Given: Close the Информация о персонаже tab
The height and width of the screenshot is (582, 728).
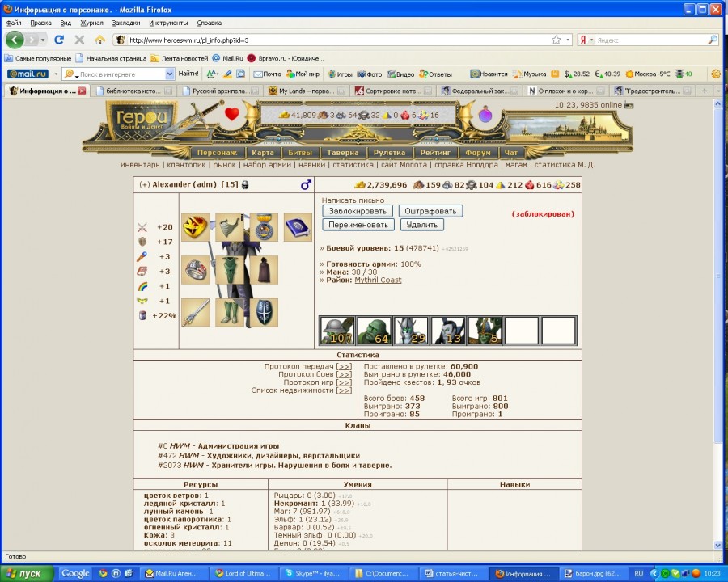Looking at the screenshot, I should pos(83,91).
